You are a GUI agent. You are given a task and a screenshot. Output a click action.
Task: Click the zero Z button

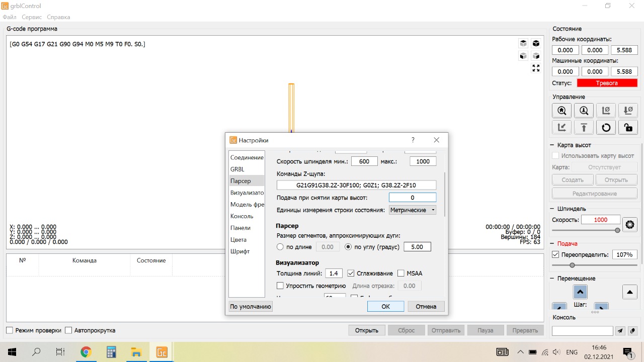628,111
